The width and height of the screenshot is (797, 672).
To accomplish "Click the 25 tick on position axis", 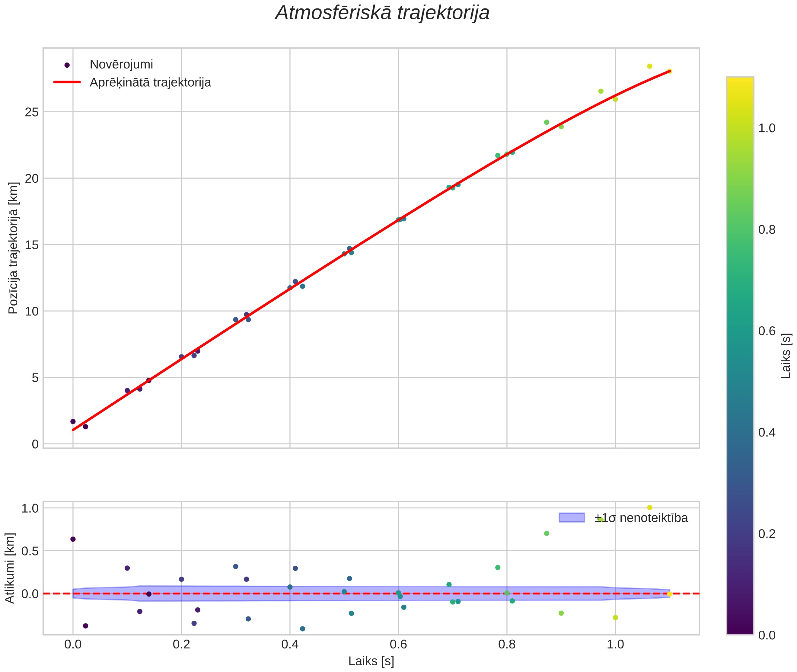I will [32, 112].
